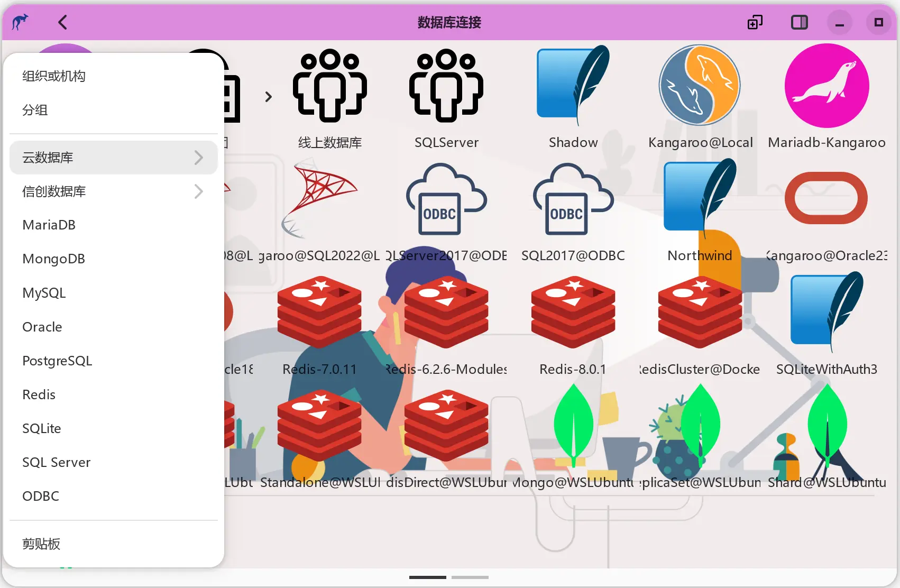Screen dimensions: 900x588
Task: Open the RedisCluster@Docker connection
Action: pos(700,326)
